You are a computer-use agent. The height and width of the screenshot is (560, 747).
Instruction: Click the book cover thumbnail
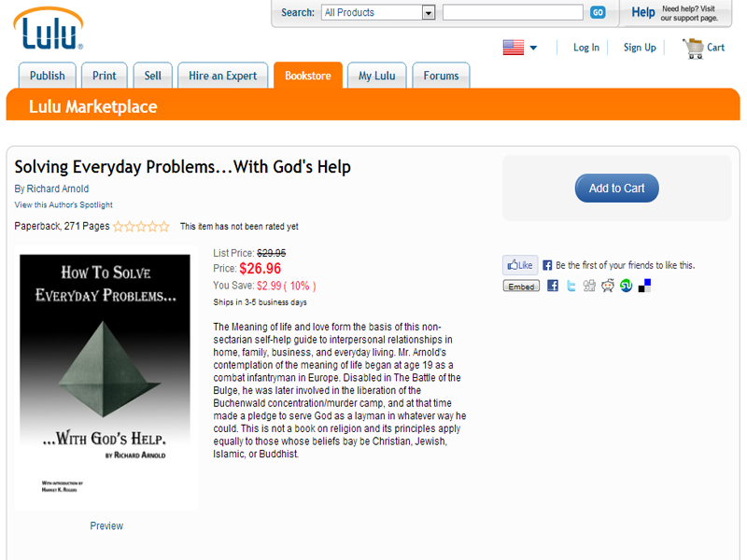click(106, 378)
